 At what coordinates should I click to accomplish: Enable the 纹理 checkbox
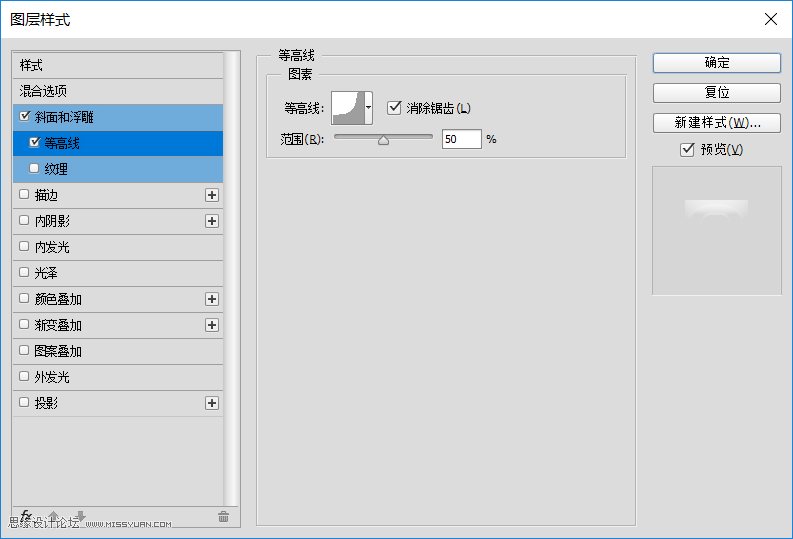click(34, 169)
